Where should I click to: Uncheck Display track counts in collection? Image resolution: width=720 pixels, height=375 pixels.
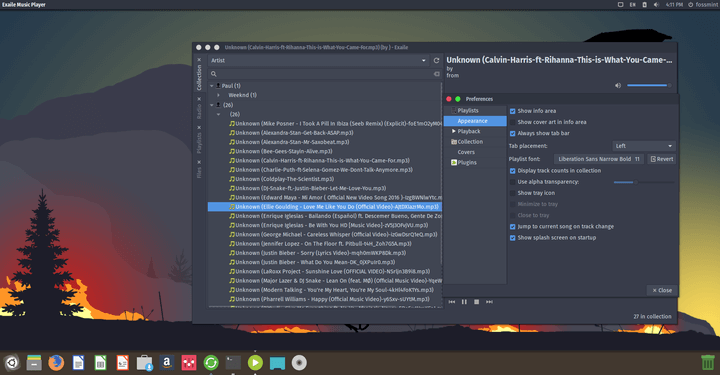512,171
